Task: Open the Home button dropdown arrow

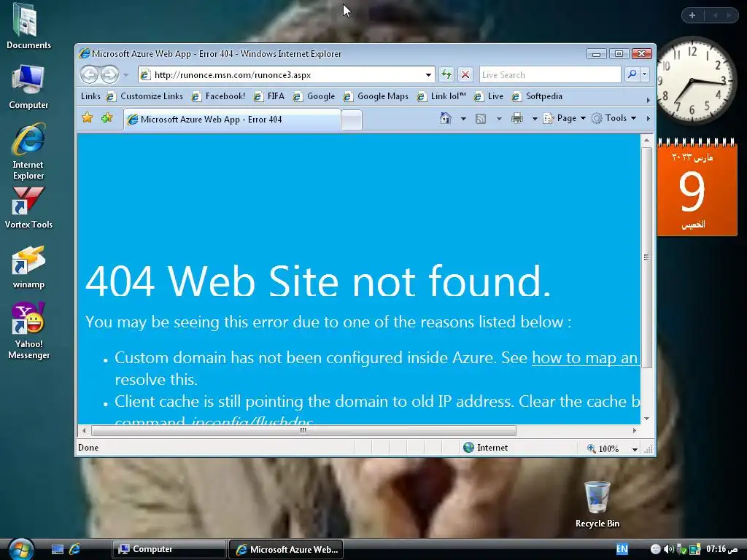Action: point(463,119)
